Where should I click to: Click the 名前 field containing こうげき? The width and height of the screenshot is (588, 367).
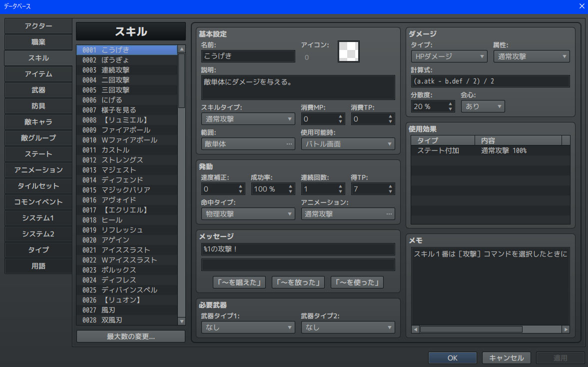point(248,56)
